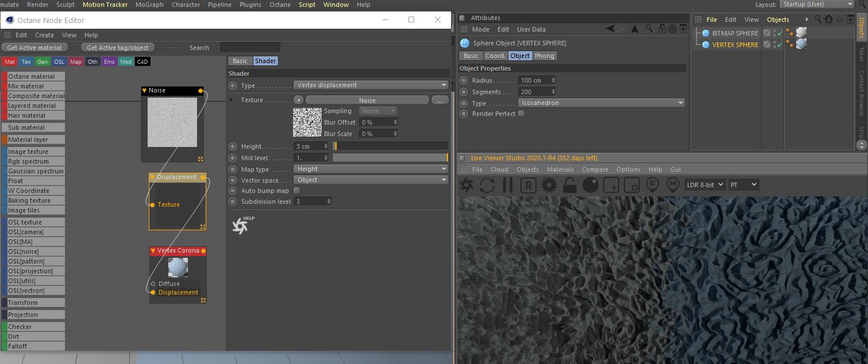
Task: Toggle the Auto bump map checkbox
Action: coord(297,191)
